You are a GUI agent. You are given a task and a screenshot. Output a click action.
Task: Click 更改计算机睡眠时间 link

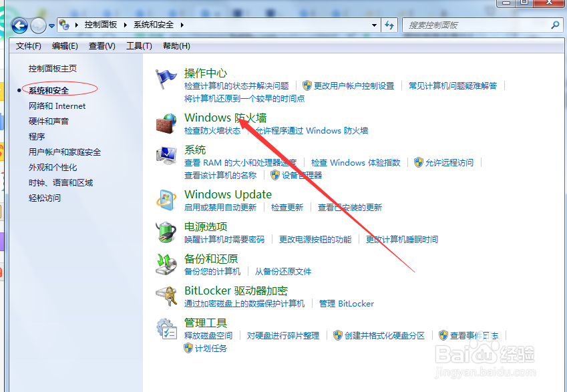point(402,239)
